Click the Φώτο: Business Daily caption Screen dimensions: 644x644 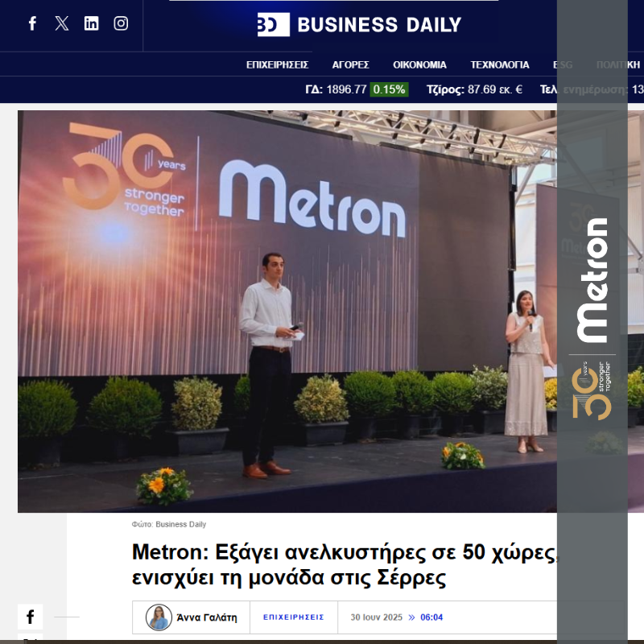[169, 525]
